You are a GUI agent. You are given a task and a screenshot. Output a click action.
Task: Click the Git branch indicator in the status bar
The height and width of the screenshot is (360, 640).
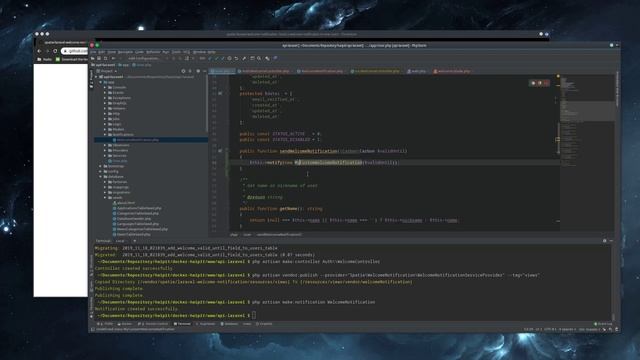590,329
